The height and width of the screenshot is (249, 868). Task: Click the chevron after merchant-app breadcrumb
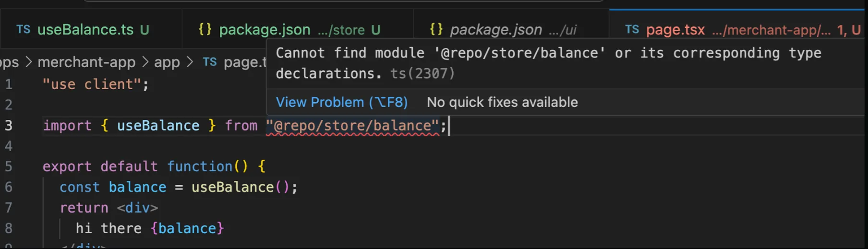[145, 62]
